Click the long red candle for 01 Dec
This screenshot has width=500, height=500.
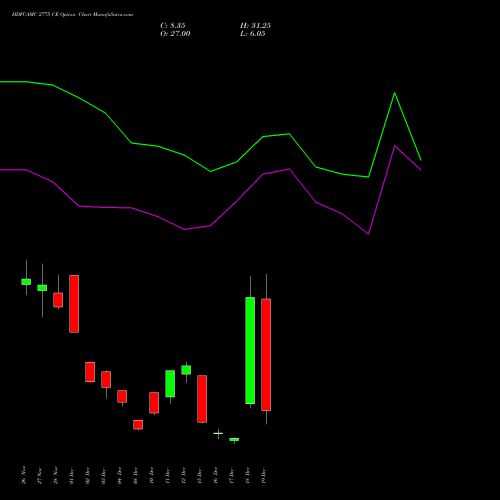(x=74, y=304)
